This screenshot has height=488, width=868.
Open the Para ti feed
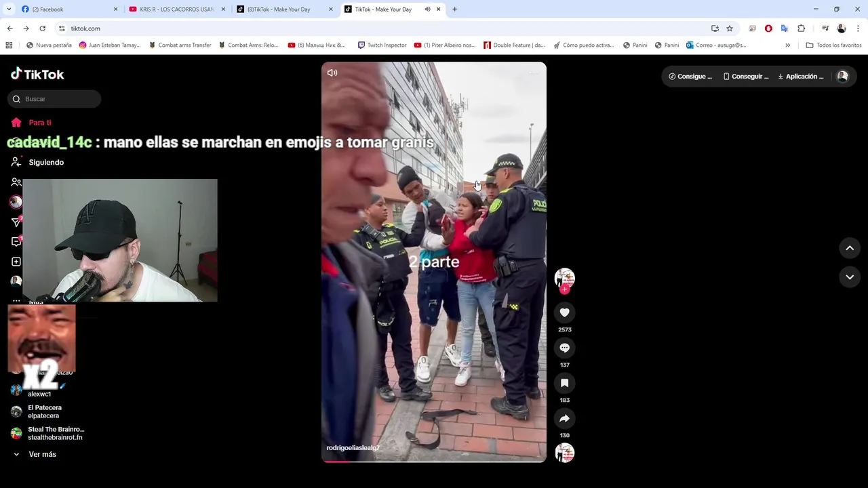click(31, 123)
